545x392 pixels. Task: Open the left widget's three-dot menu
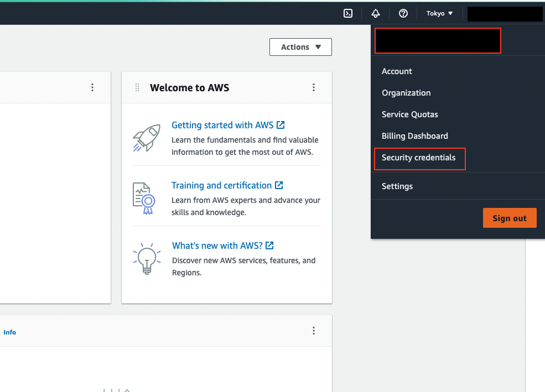pos(92,87)
